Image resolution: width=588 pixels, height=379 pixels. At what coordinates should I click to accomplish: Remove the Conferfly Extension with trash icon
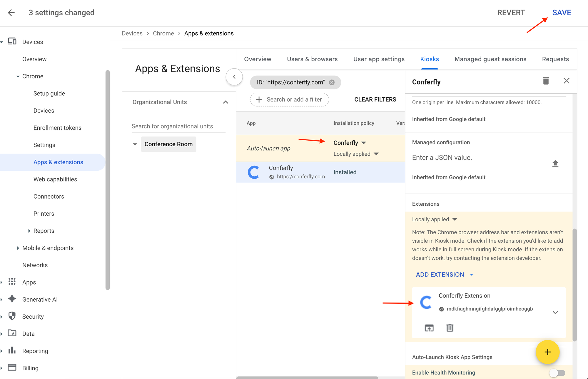(x=450, y=328)
